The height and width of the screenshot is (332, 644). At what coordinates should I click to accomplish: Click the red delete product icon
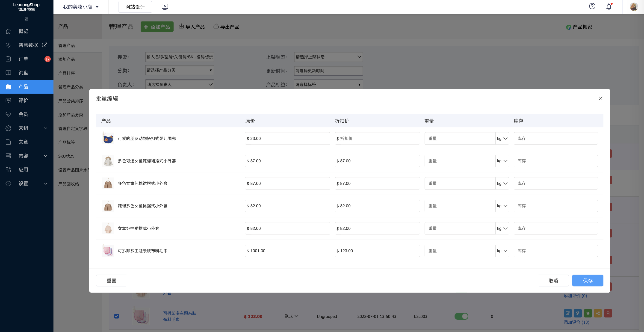pyautogui.click(x=608, y=313)
